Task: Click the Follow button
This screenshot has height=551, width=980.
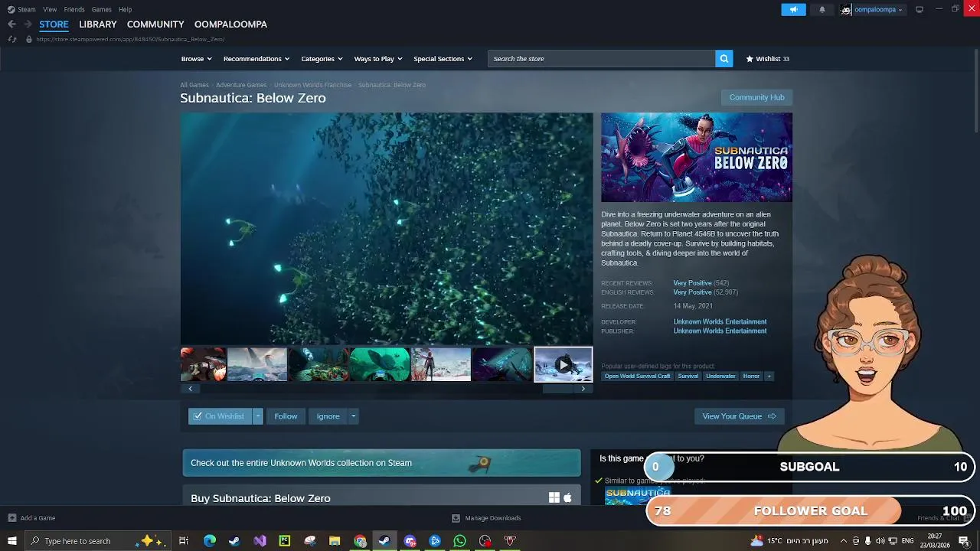Action: pos(286,416)
